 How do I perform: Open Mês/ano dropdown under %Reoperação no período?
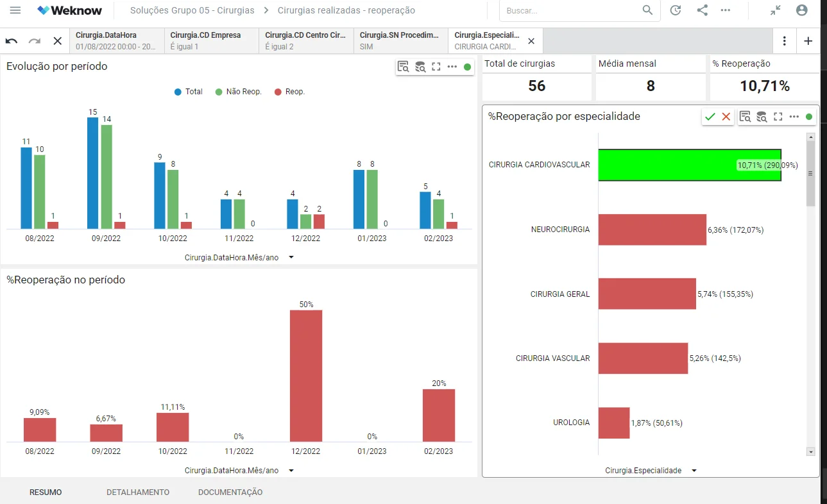239,471
